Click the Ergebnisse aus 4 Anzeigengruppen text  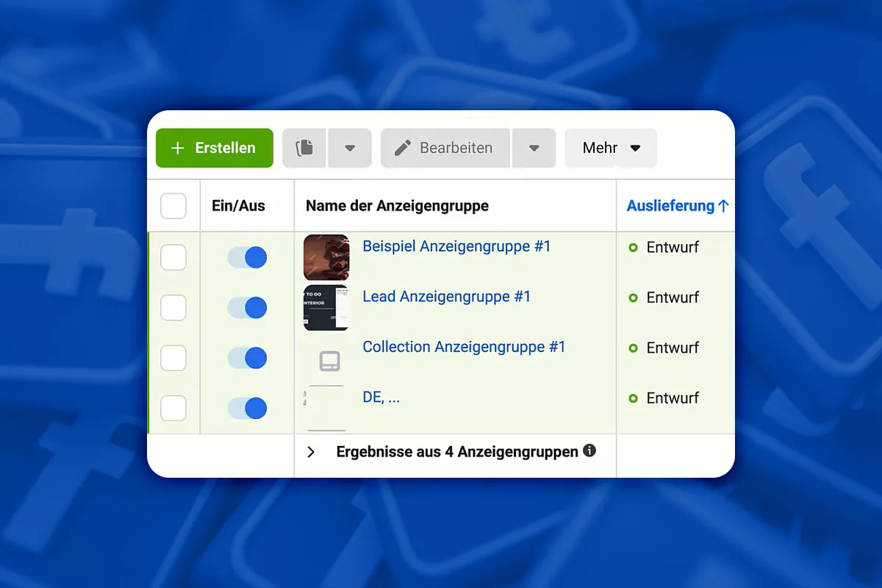click(457, 452)
